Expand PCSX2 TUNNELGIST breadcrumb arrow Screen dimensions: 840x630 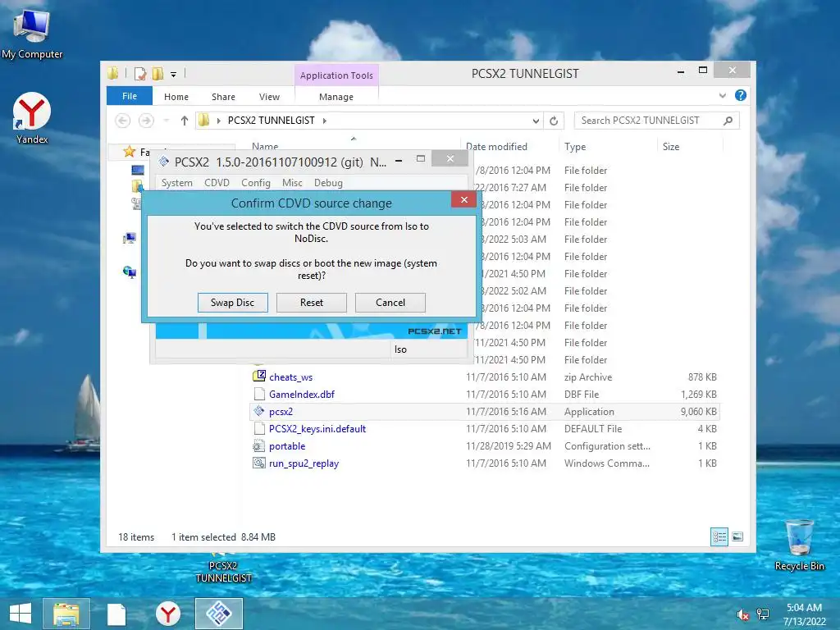325,121
